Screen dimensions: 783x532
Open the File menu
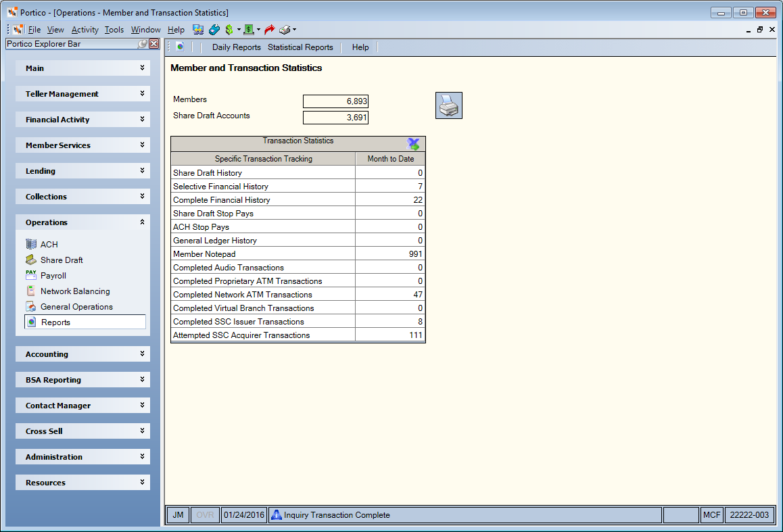tap(34, 30)
